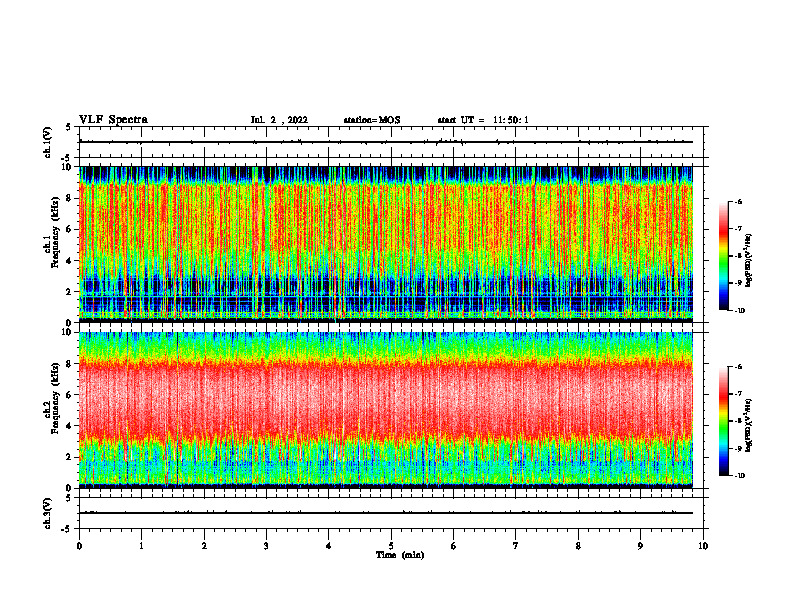Screen dimensions: 792x612
Task: Click the ch.1 voltage waveform trace
Action: pos(386,142)
